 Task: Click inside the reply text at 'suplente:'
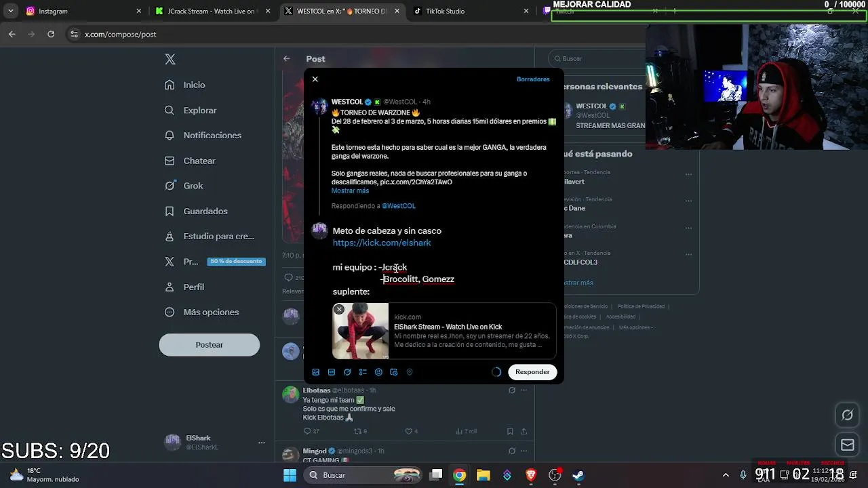point(351,291)
